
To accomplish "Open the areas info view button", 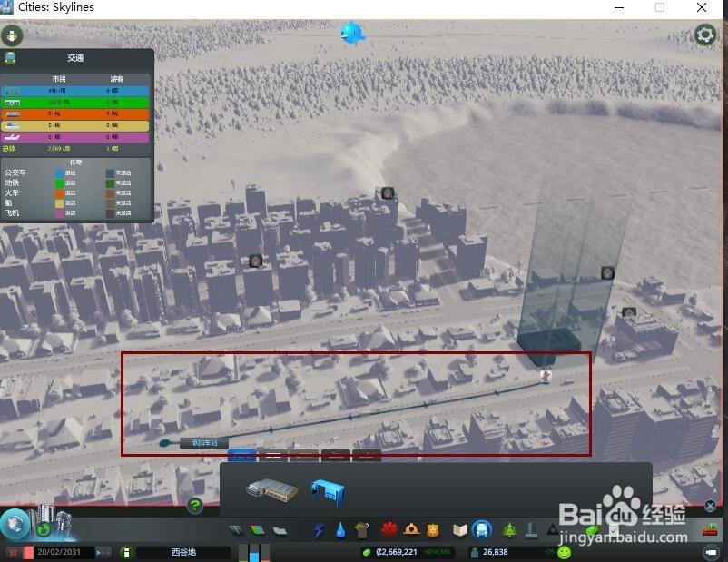I will (12, 35).
